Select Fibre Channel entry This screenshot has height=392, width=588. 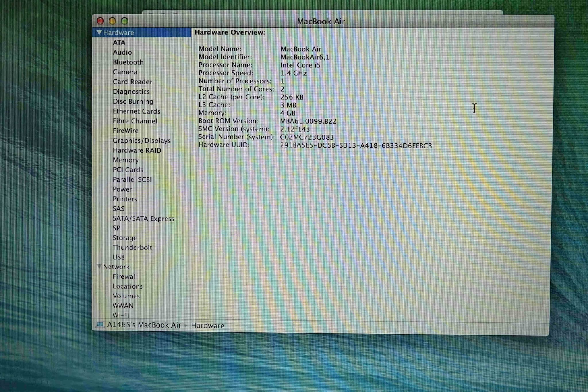tap(135, 121)
